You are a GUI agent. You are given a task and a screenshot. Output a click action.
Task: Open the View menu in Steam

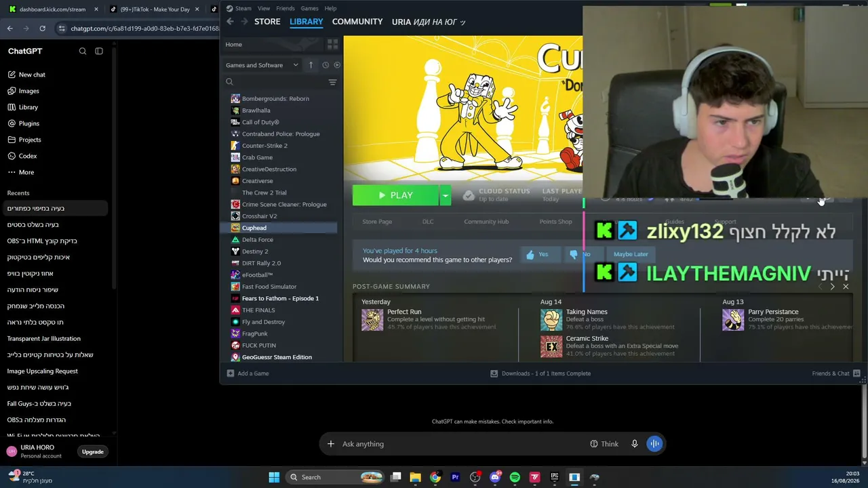coord(264,8)
